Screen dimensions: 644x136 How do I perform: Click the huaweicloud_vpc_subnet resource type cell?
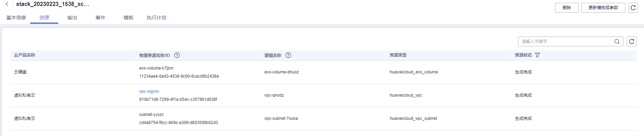pyautogui.click(x=413, y=118)
